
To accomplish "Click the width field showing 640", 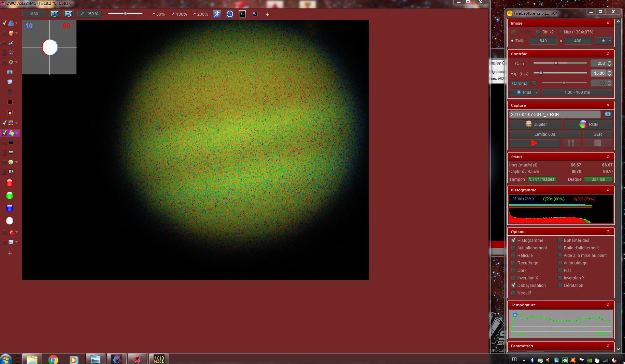I will pyautogui.click(x=543, y=41).
